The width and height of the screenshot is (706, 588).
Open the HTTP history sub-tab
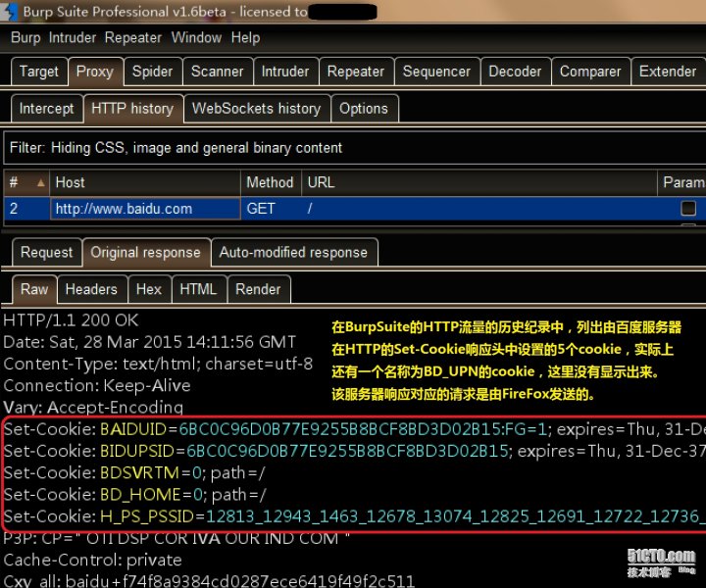click(132, 109)
